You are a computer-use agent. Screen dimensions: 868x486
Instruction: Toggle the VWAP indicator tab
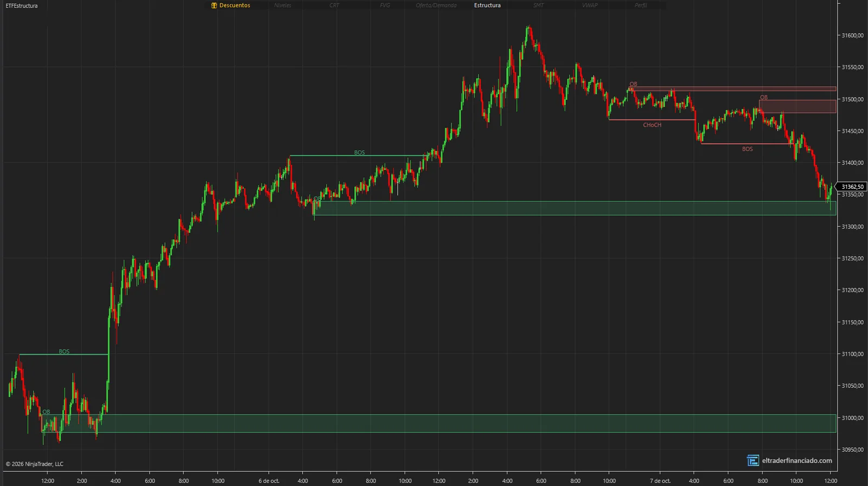point(590,5)
